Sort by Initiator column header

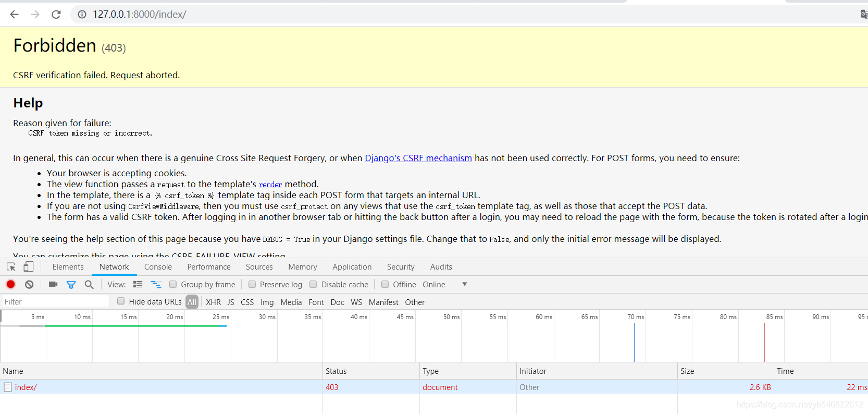597,371
